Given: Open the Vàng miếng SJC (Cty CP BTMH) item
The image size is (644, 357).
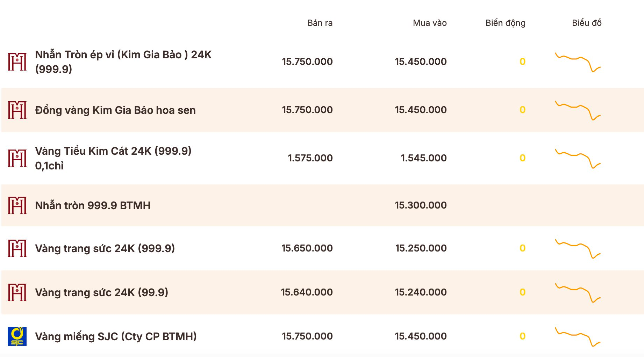Looking at the screenshot, I should [x=116, y=336].
